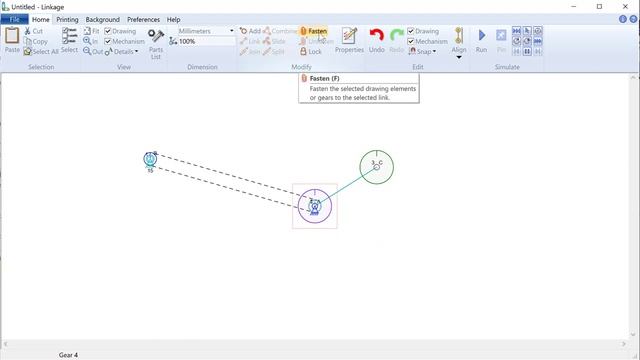Click the Split button
Viewport: 640px width, 360px height.
click(x=273, y=51)
